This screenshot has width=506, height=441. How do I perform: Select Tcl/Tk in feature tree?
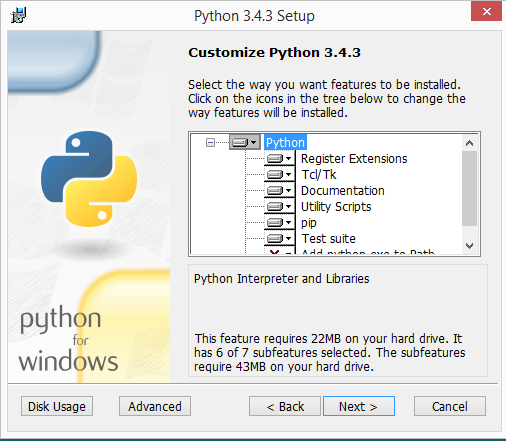(x=319, y=175)
